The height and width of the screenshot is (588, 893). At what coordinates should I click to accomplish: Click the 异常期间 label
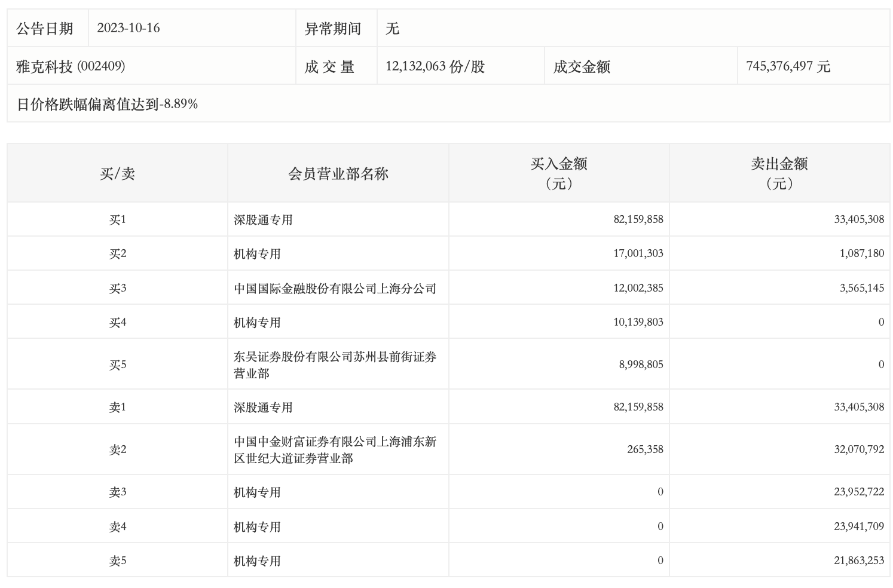tap(333, 29)
